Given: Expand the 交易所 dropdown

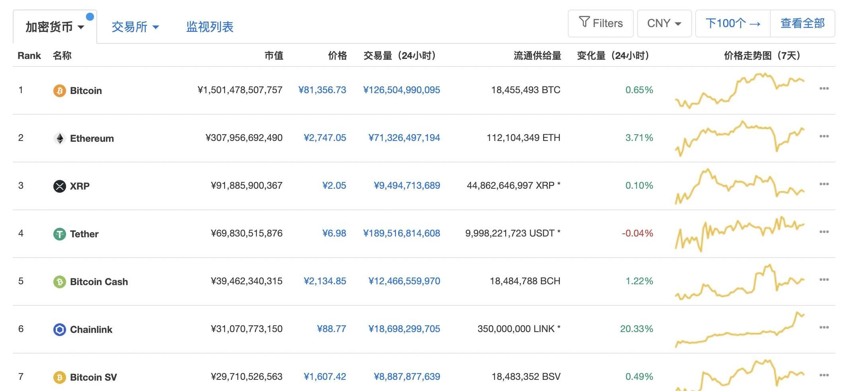Looking at the screenshot, I should [x=135, y=27].
